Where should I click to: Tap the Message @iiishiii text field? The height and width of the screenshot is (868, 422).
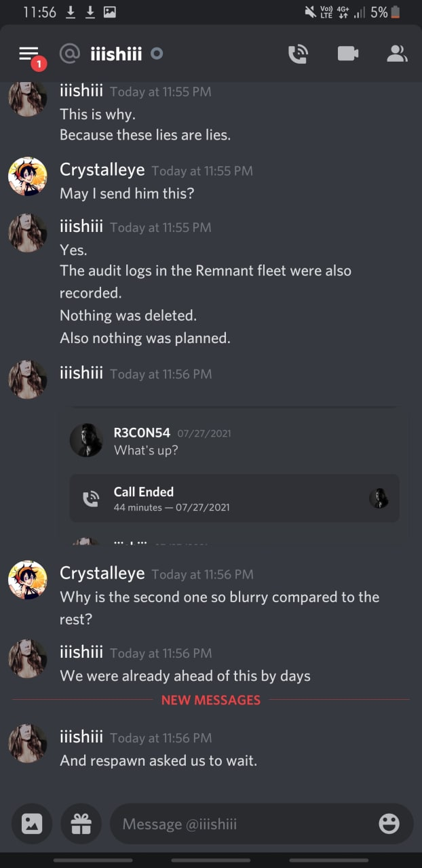tap(244, 824)
